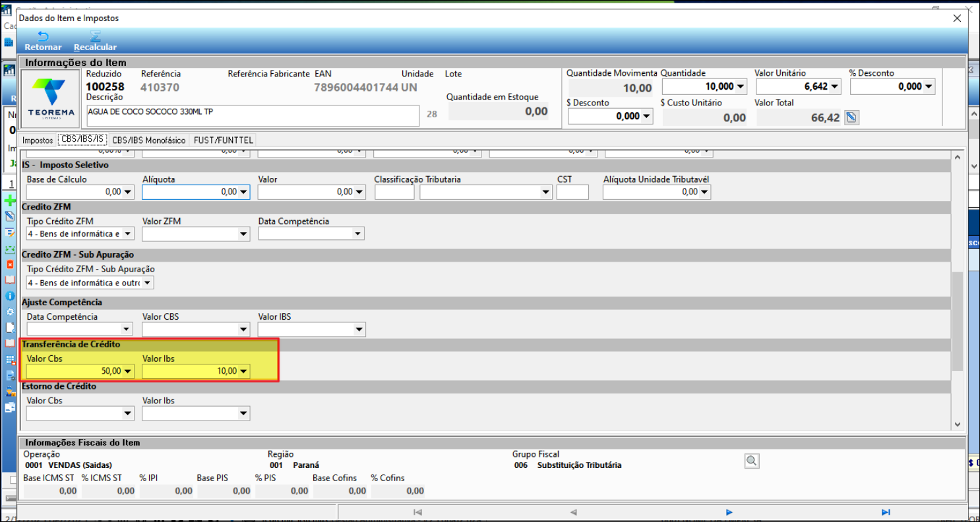Go to the next record arrow
The image size is (980, 522).
point(729,512)
